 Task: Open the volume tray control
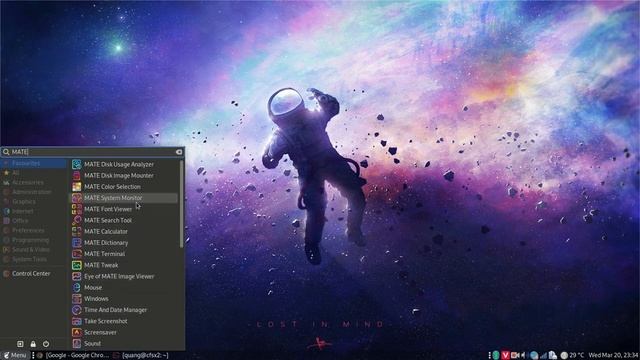coord(524,356)
